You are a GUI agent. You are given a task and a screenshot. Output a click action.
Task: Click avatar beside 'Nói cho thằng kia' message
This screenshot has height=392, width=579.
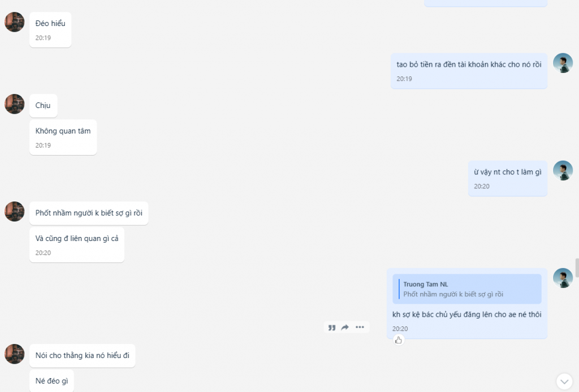click(x=14, y=354)
